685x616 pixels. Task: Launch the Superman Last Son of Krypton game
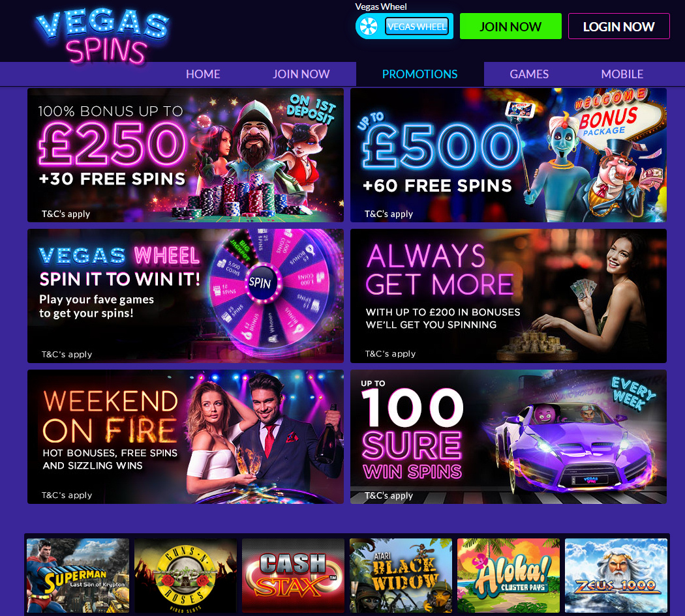78,576
